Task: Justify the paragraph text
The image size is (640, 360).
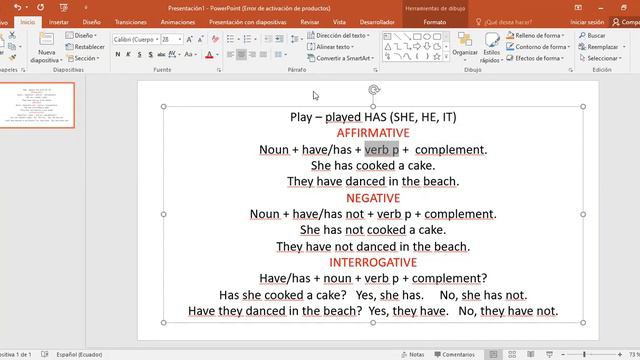Action: coord(263,54)
